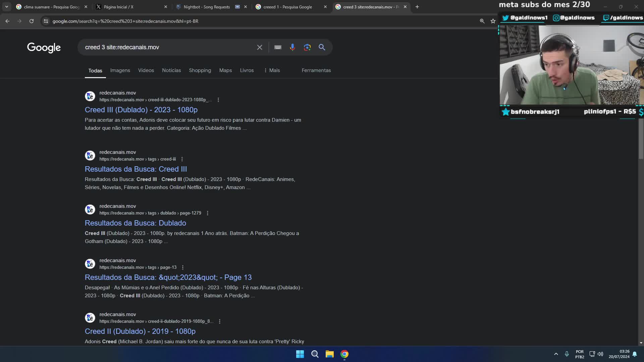Click scrollbar down arrow
644x362 pixels.
point(641,343)
